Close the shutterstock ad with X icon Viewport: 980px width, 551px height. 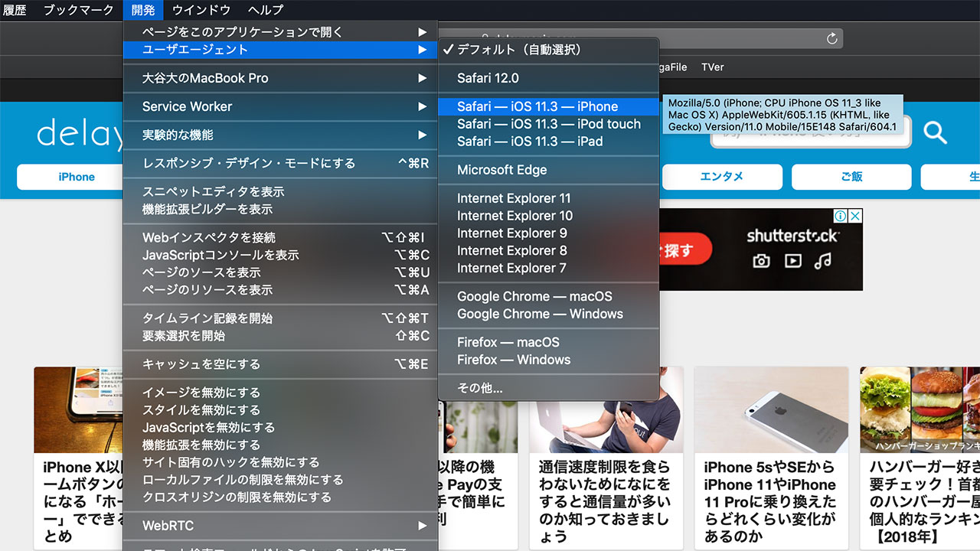[x=855, y=216]
